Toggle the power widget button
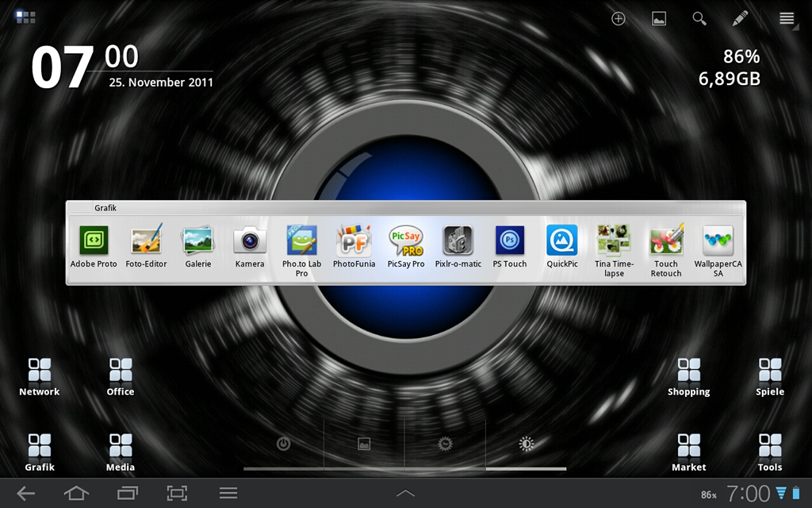812x508 pixels. tap(283, 444)
